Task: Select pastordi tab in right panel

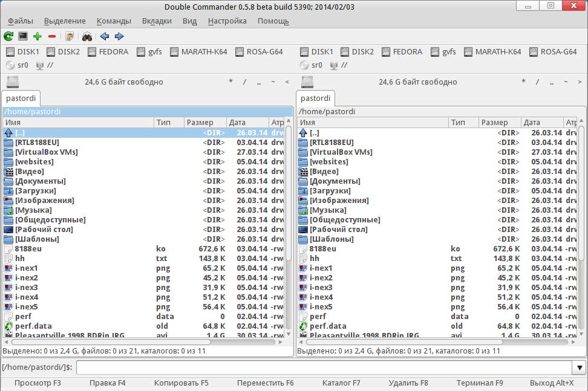Action: pyautogui.click(x=315, y=98)
